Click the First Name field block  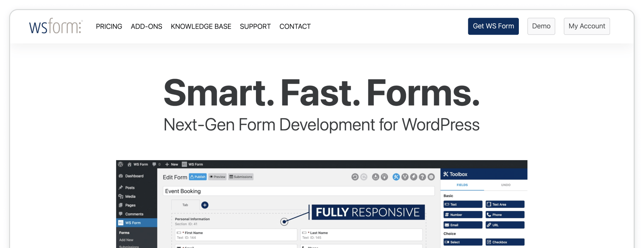pyautogui.click(x=236, y=235)
